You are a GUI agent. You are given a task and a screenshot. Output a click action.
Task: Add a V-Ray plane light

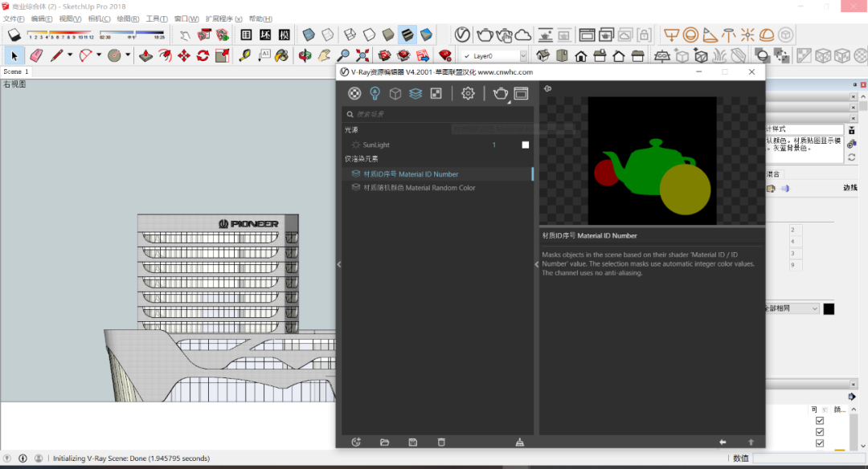(x=671, y=35)
